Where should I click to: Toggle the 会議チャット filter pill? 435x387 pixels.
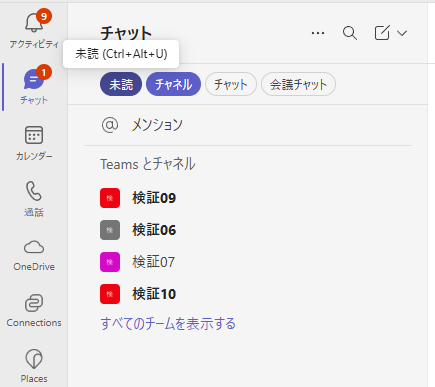point(298,84)
